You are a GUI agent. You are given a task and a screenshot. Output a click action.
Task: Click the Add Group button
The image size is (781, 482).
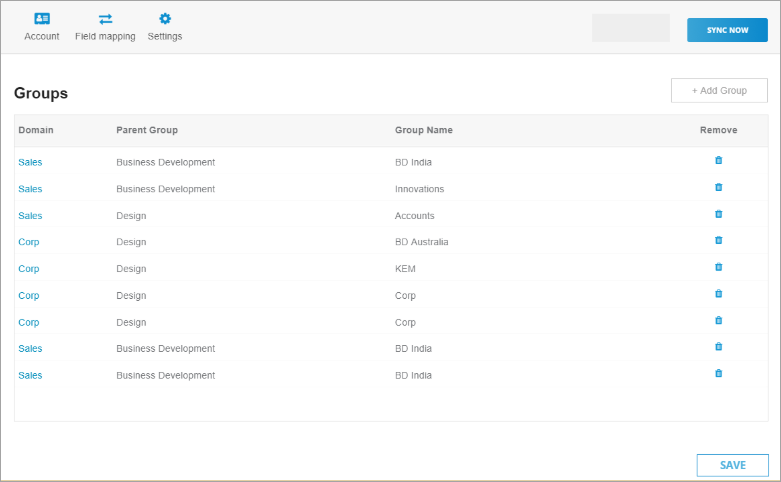pos(719,91)
